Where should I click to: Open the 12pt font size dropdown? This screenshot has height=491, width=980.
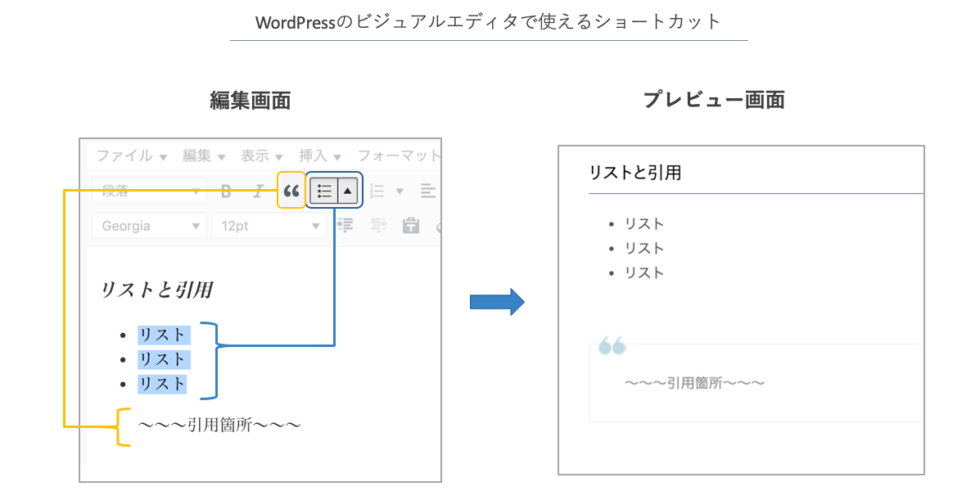(269, 226)
